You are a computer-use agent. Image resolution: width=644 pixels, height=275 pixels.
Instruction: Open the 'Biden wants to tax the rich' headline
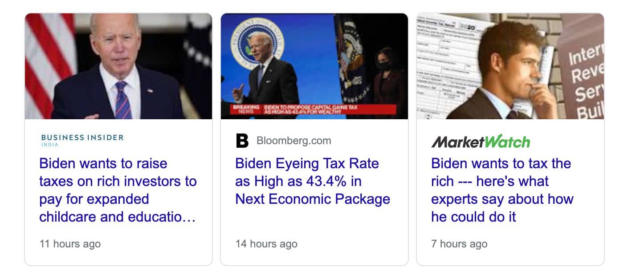pos(502,190)
